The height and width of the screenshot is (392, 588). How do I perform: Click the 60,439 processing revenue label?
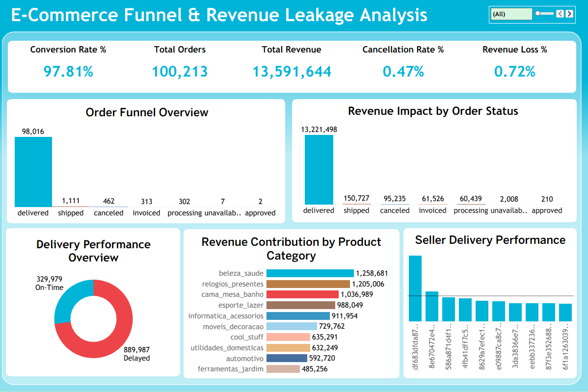pyautogui.click(x=471, y=199)
